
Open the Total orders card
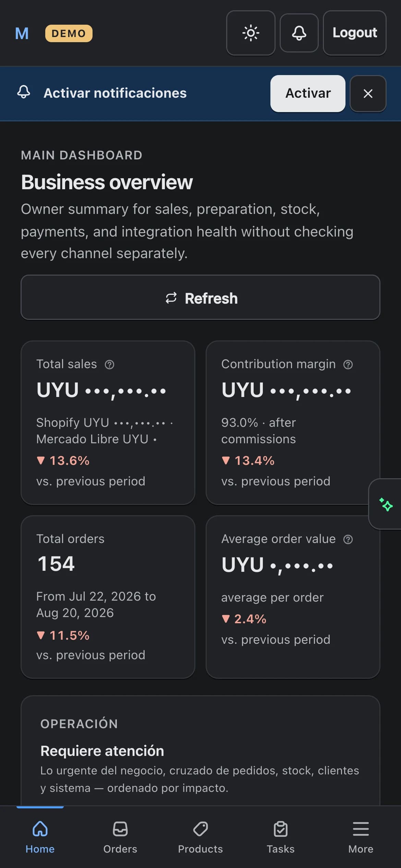point(108,597)
